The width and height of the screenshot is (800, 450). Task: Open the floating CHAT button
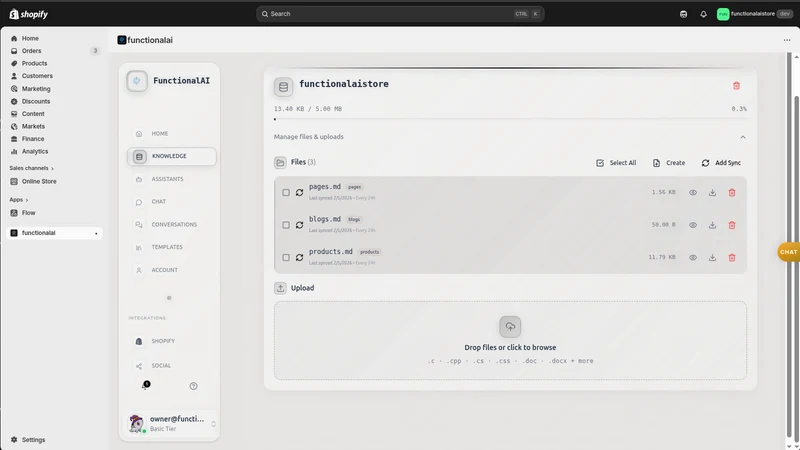[789, 252]
